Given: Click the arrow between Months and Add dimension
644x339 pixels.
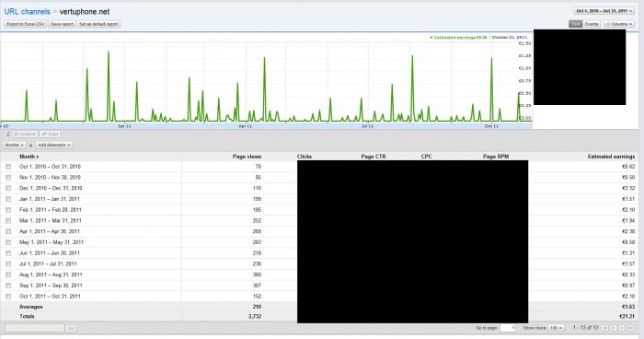Looking at the screenshot, I should (x=30, y=146).
